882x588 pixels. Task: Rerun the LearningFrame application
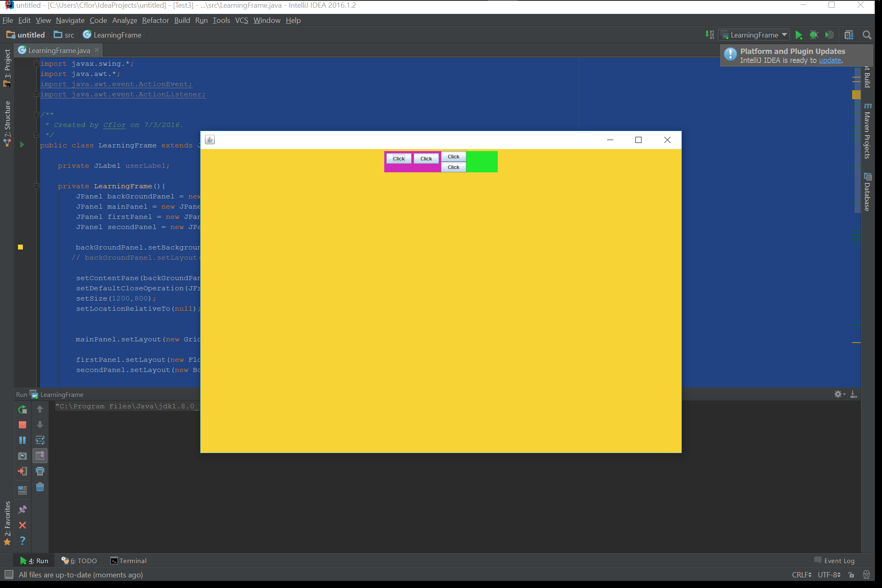click(22, 409)
